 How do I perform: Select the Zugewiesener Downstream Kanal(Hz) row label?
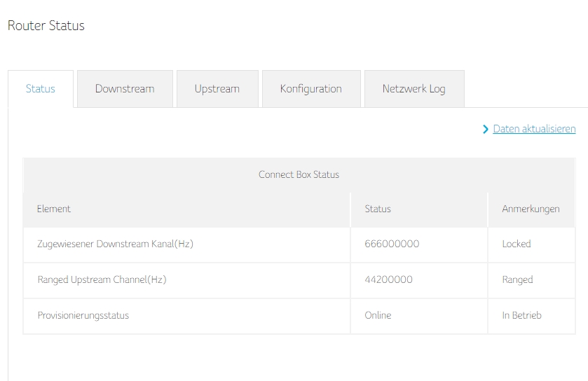115,244
